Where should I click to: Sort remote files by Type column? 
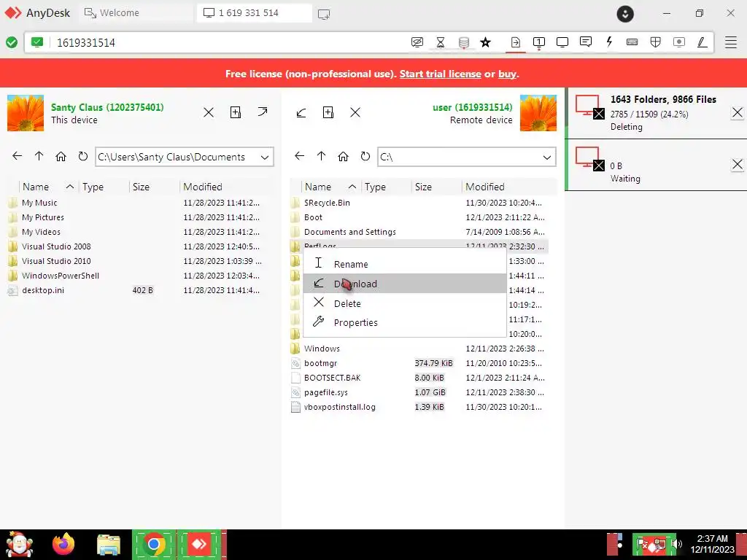[x=386, y=187]
